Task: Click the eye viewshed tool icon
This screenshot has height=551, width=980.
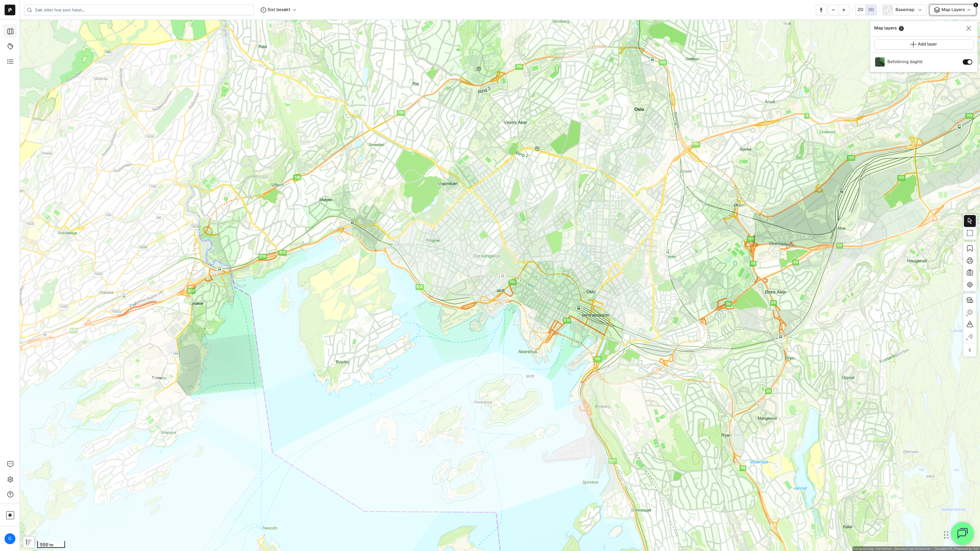Action: pos(970,337)
